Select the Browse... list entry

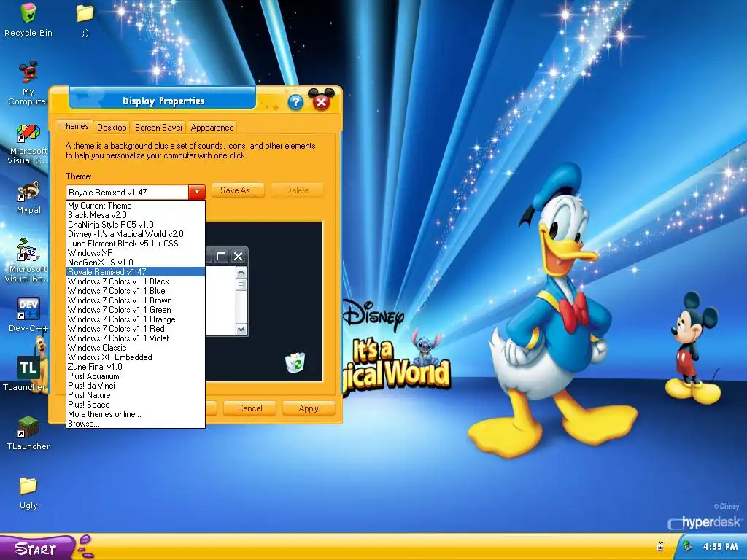[x=136, y=424]
